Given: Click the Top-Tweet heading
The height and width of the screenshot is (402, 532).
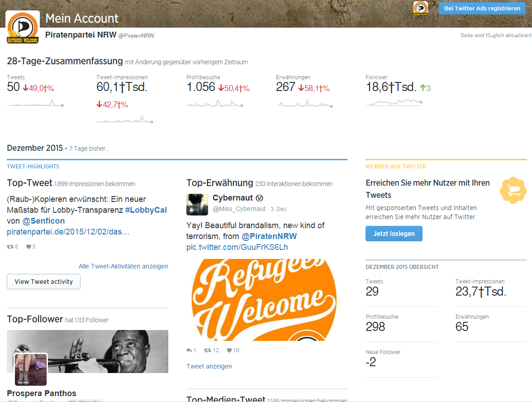Looking at the screenshot, I should 30,183.
